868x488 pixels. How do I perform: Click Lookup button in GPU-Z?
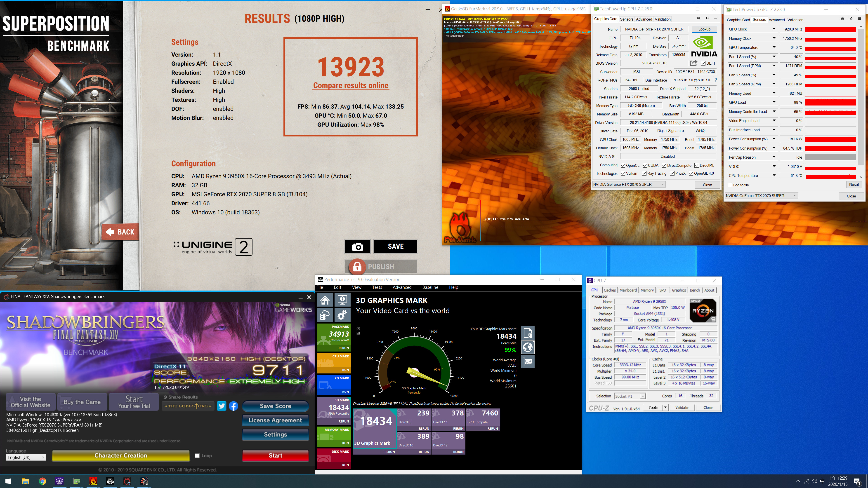tap(704, 29)
